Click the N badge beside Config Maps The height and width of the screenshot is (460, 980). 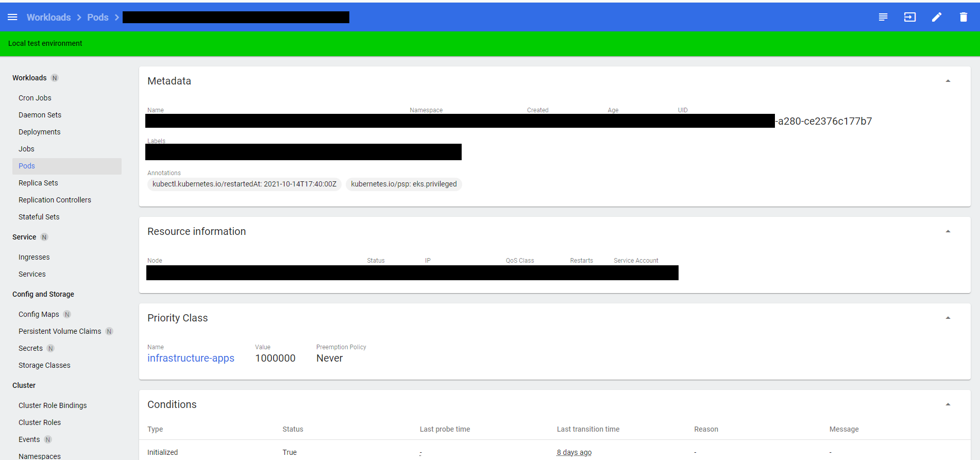pyautogui.click(x=67, y=314)
